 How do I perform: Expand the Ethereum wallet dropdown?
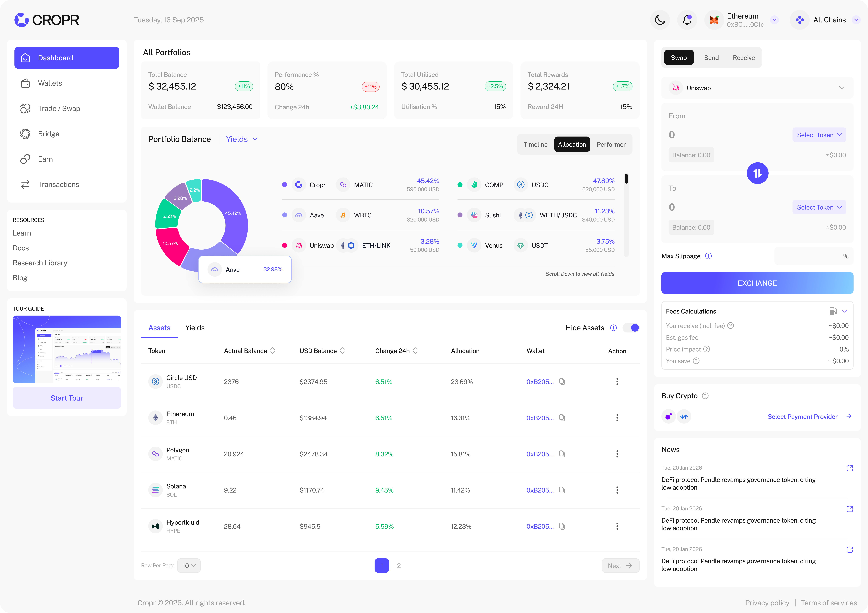[774, 20]
